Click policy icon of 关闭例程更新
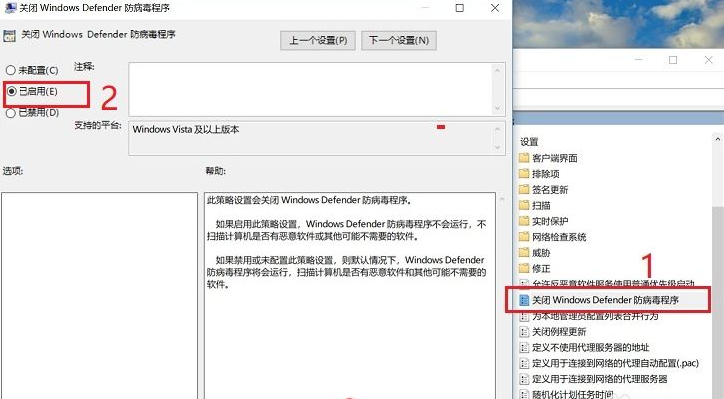724x399 pixels. click(x=524, y=332)
